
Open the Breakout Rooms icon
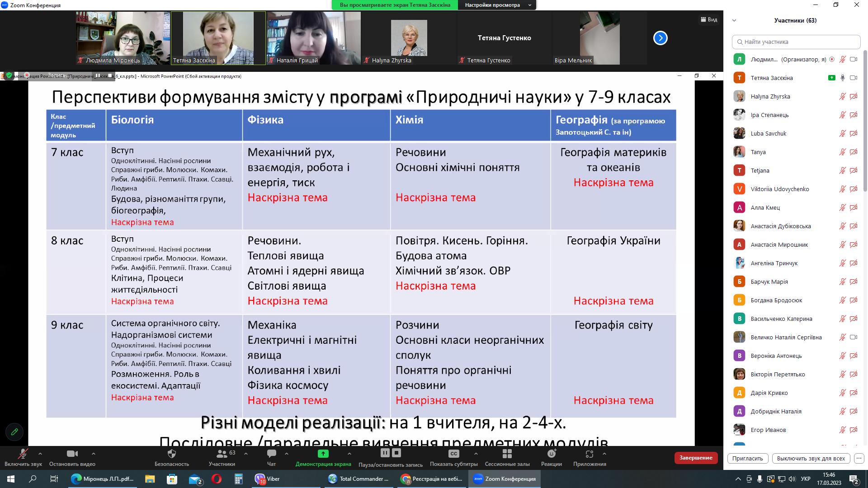click(507, 454)
